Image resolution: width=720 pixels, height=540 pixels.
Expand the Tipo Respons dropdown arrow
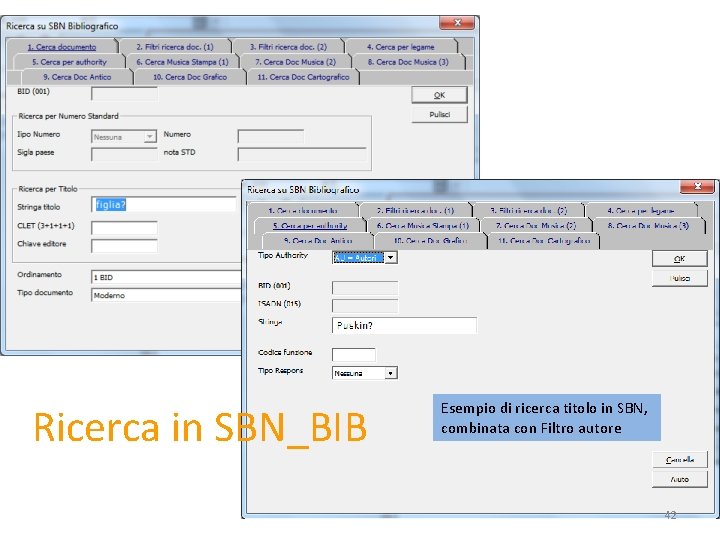click(x=391, y=373)
